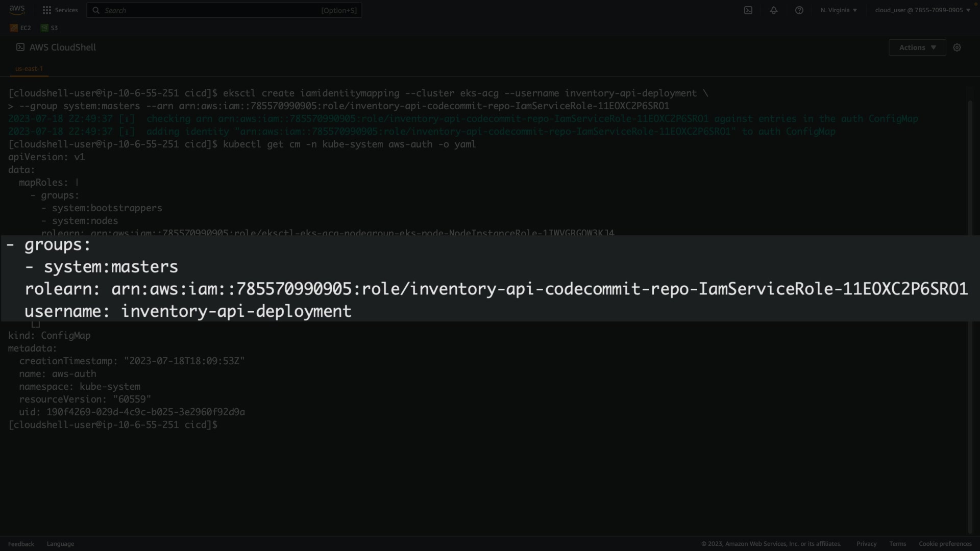Click inside the top Search field
This screenshot has height=551, width=980.
tap(209, 10)
